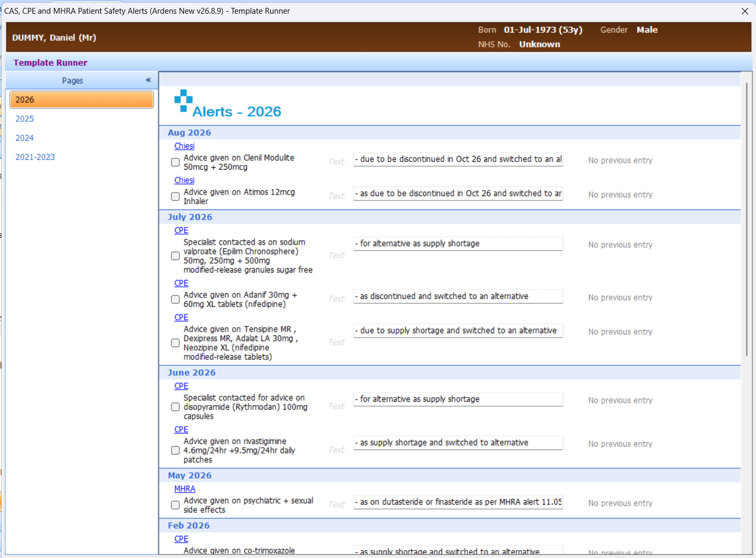This screenshot has height=558, width=756.
Task: Click the Template Runner heading
Action: 51,63
